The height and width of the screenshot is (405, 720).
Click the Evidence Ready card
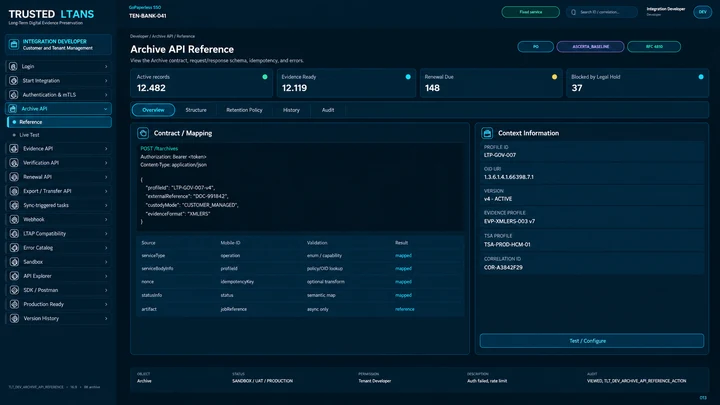[x=346, y=83]
